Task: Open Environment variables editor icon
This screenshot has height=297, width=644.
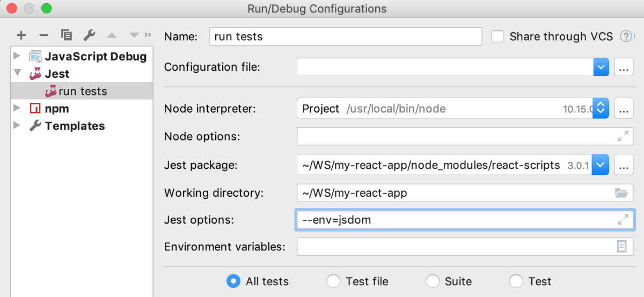Action: pyautogui.click(x=621, y=247)
